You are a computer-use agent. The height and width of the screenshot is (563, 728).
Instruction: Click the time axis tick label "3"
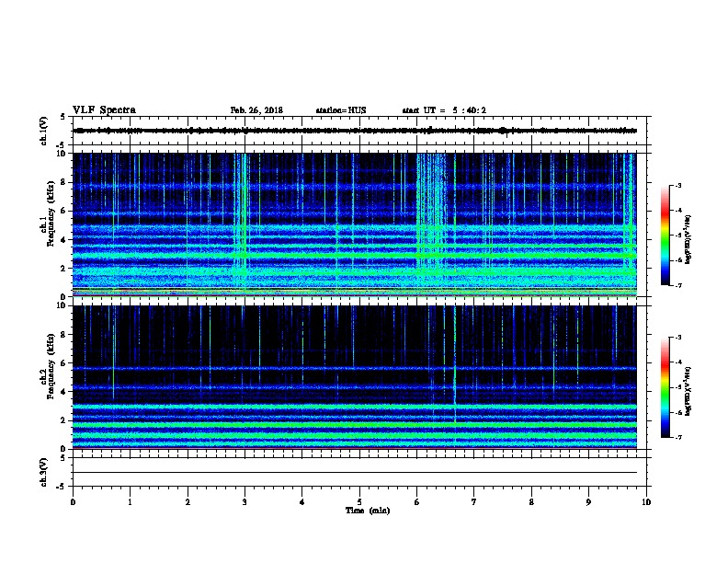tap(245, 502)
